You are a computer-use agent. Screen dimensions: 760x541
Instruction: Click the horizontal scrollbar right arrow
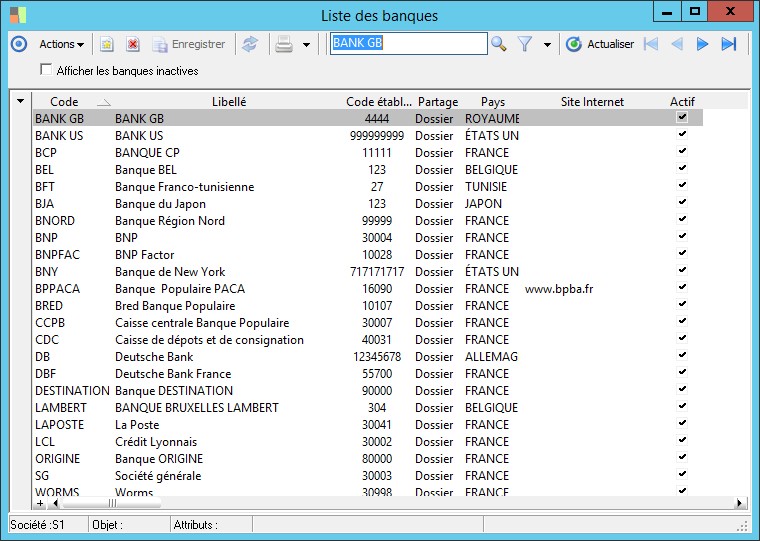click(x=740, y=503)
